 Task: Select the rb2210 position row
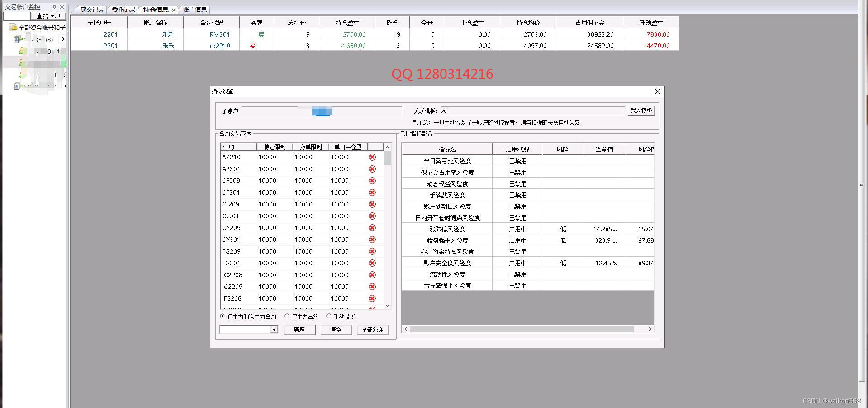[375, 45]
